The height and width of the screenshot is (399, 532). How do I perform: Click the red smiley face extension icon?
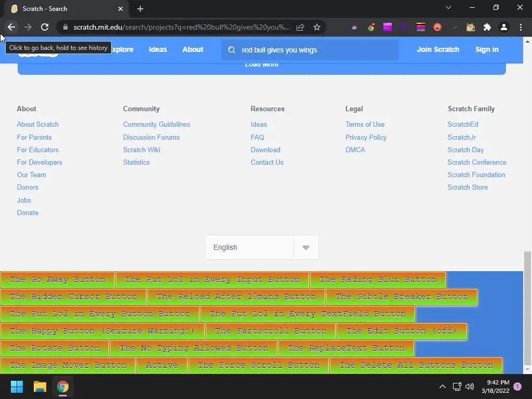click(437, 27)
